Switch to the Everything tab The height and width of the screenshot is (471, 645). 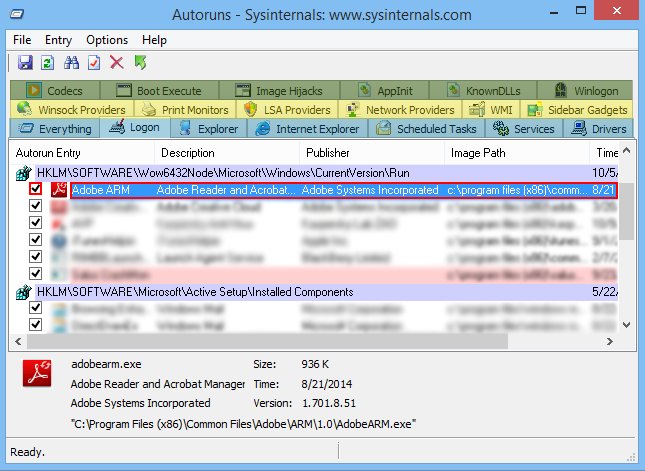(55, 129)
